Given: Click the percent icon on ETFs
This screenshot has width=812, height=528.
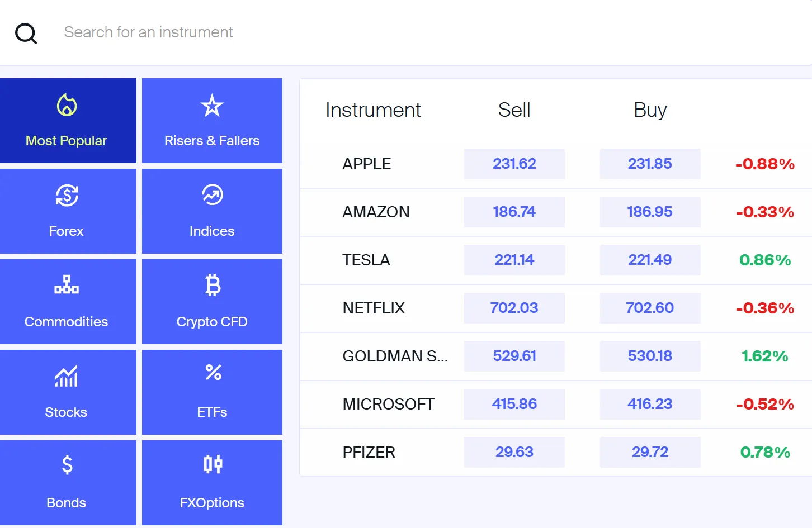Looking at the screenshot, I should pos(213,372).
